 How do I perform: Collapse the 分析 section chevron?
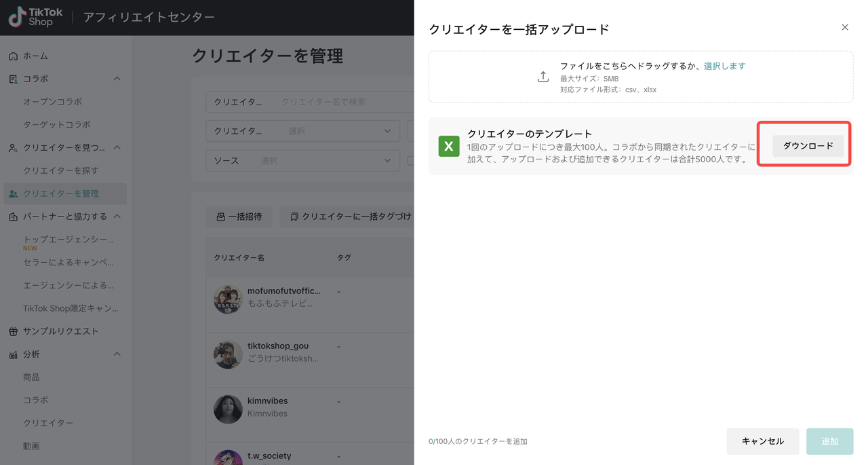coord(117,354)
